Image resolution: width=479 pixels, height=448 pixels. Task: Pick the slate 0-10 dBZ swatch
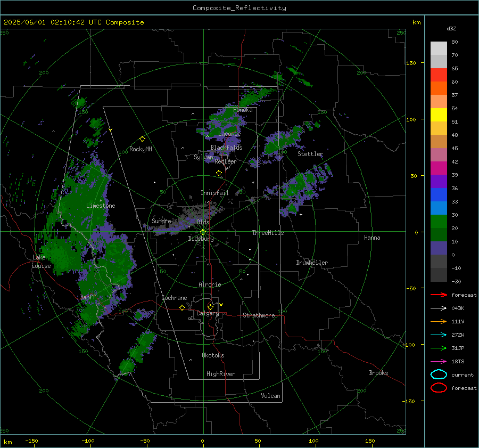pyautogui.click(x=439, y=248)
